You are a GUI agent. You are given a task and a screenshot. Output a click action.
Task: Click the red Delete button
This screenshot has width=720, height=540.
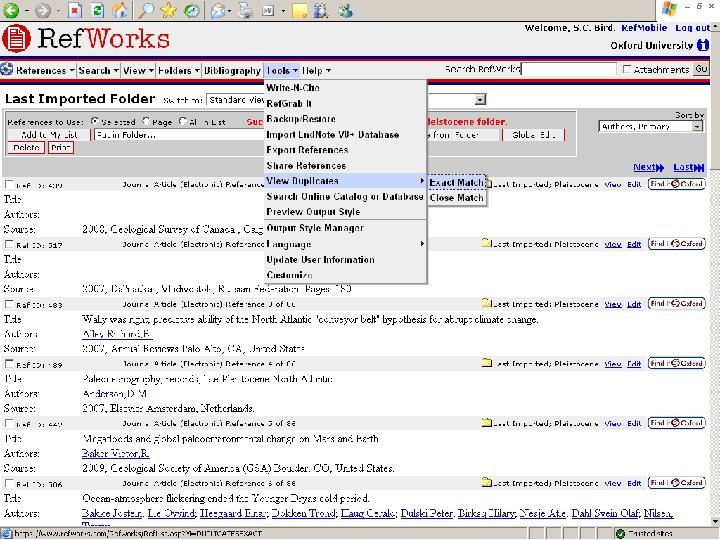pos(26,147)
